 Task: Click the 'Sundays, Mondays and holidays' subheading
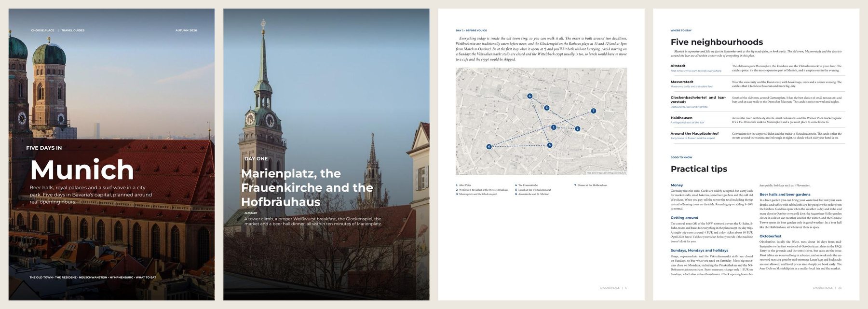[699, 251]
